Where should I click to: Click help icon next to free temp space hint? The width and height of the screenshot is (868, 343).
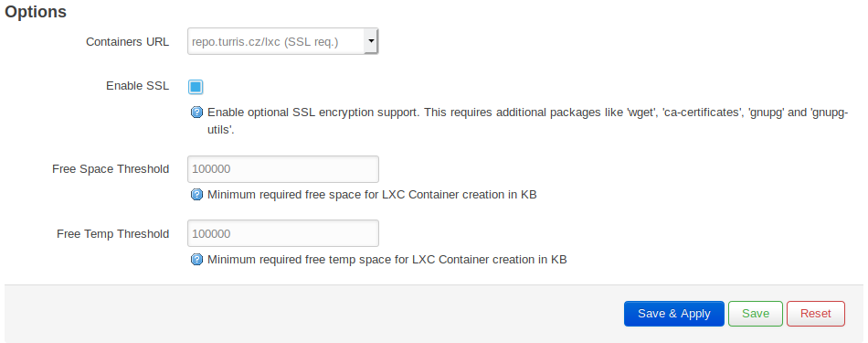point(196,260)
